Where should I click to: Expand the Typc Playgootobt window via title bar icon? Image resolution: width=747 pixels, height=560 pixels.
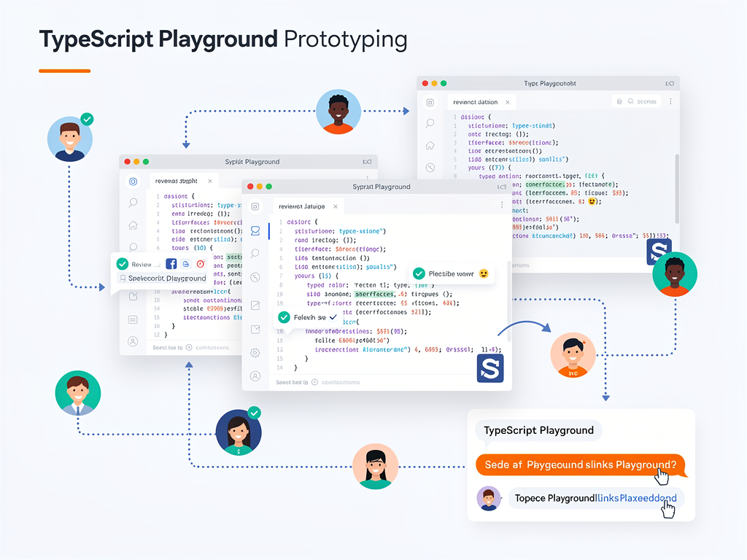coord(670,83)
